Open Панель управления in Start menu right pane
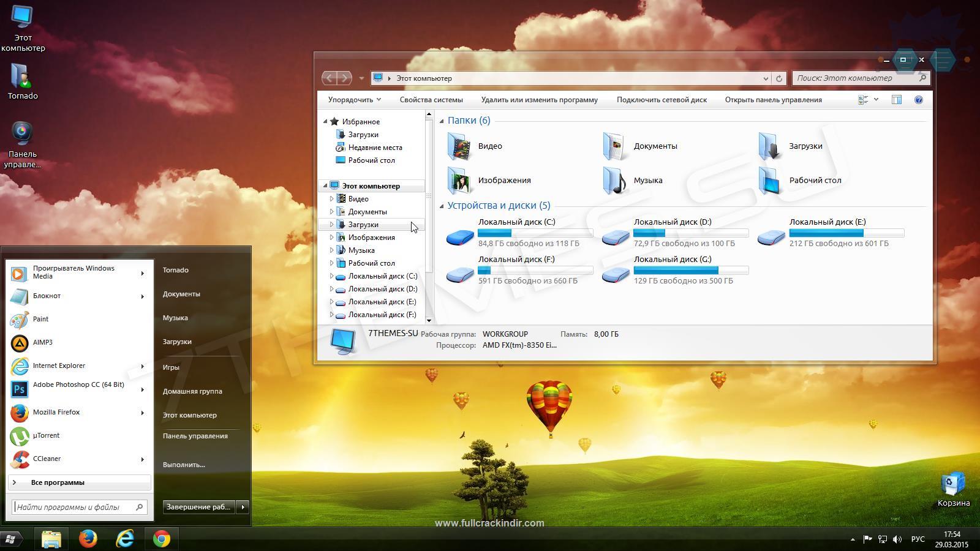Screen dimensions: 980x551 tap(195, 436)
